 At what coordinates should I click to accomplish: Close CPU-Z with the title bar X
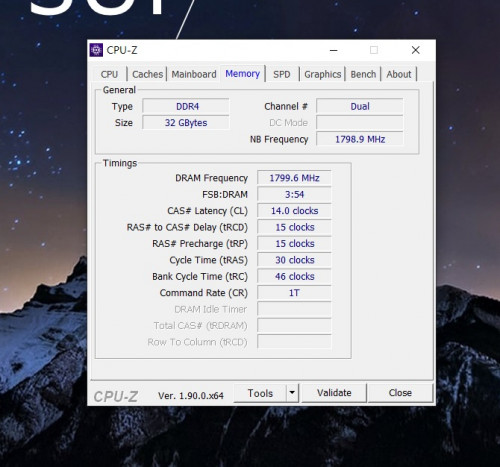415,50
